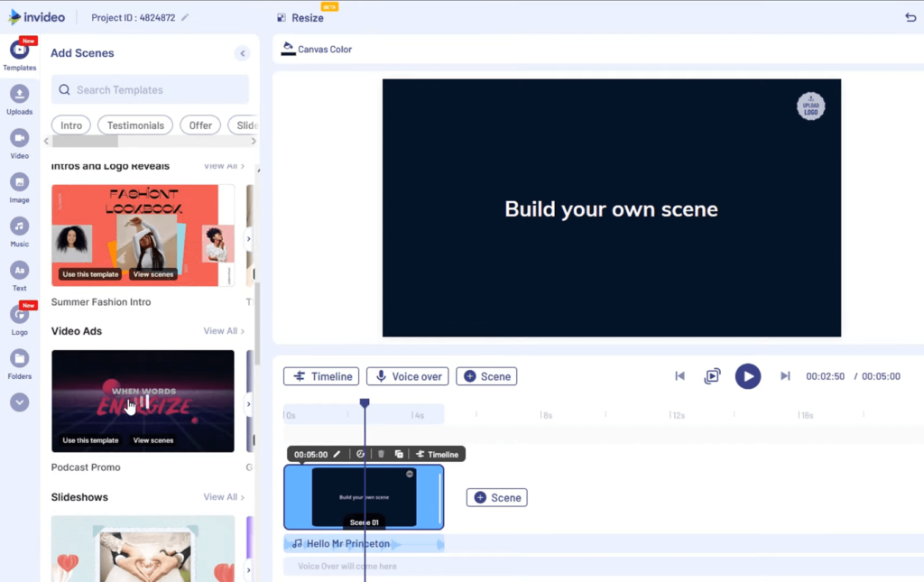Select the partially visible Slide category chip

244,125
